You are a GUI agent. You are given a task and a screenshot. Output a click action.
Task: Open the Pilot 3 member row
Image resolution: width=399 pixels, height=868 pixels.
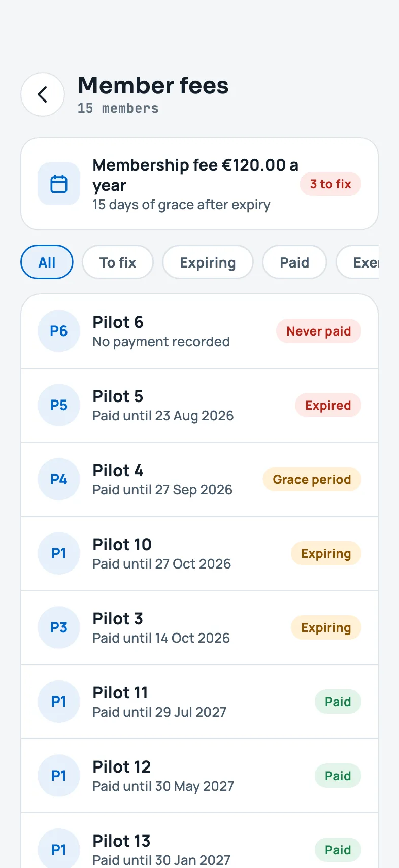click(199, 627)
